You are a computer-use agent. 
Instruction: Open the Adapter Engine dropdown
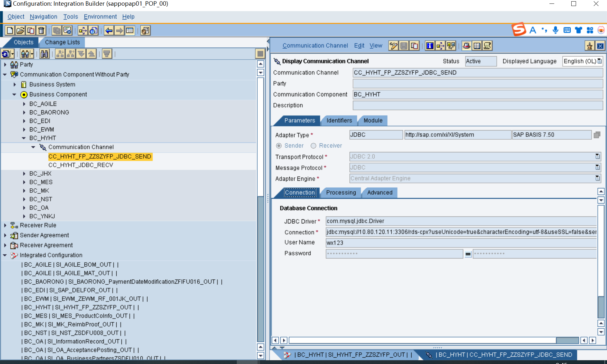click(598, 178)
